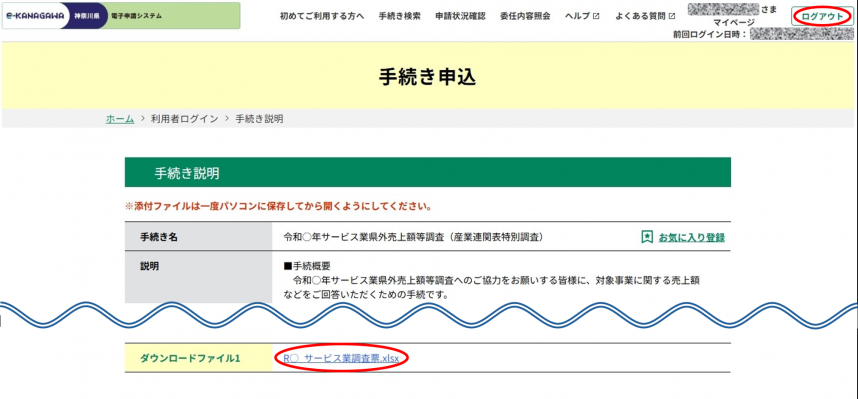Open よくある質問 external link
Image resolution: width=858 pixels, height=399 pixels.
coord(645,16)
